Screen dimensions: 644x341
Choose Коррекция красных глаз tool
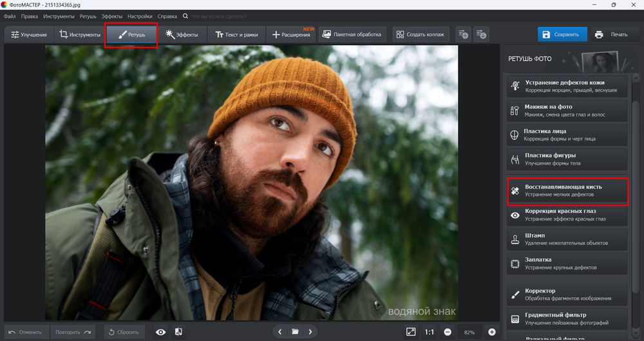567,215
